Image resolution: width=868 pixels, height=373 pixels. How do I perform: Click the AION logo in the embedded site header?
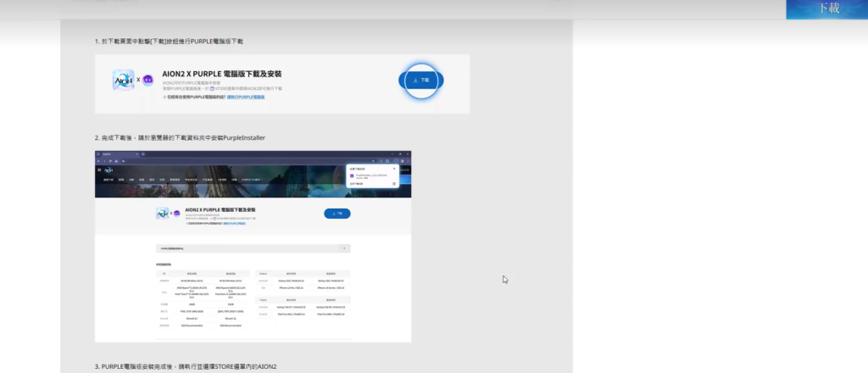click(x=110, y=170)
